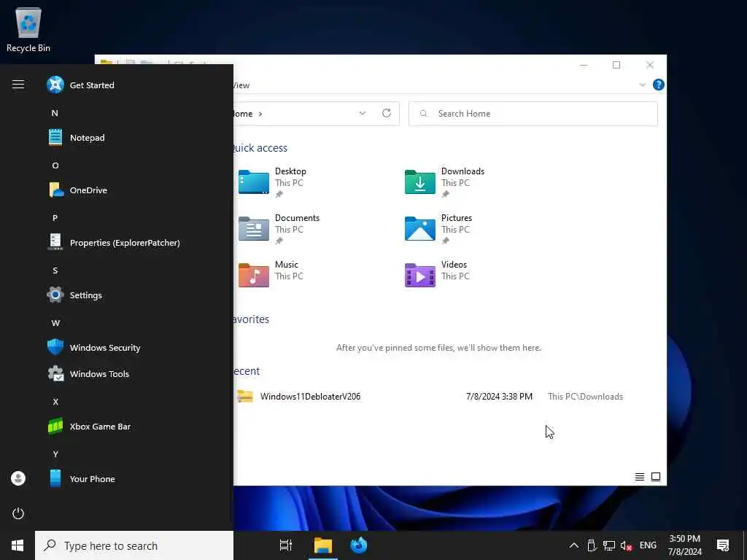Open Pictures folder in Quick access
This screenshot has width=747, height=560.
point(438,229)
